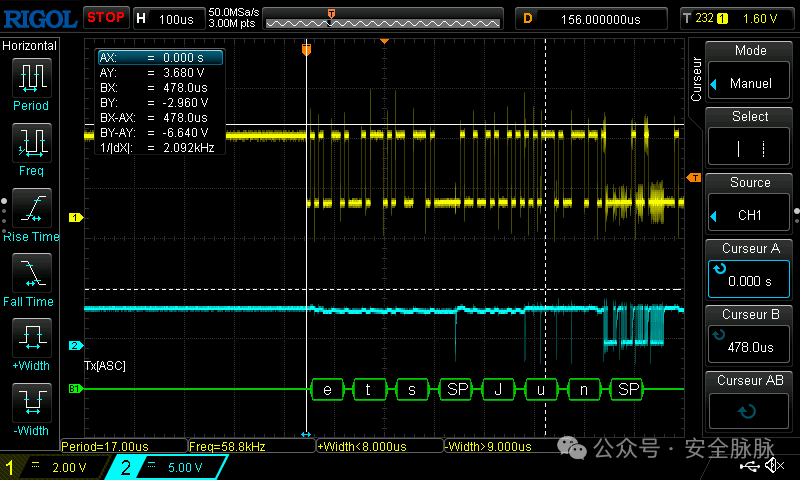Toggle channel 2 at 5.00 V
The image size is (800, 480).
(x=167, y=467)
